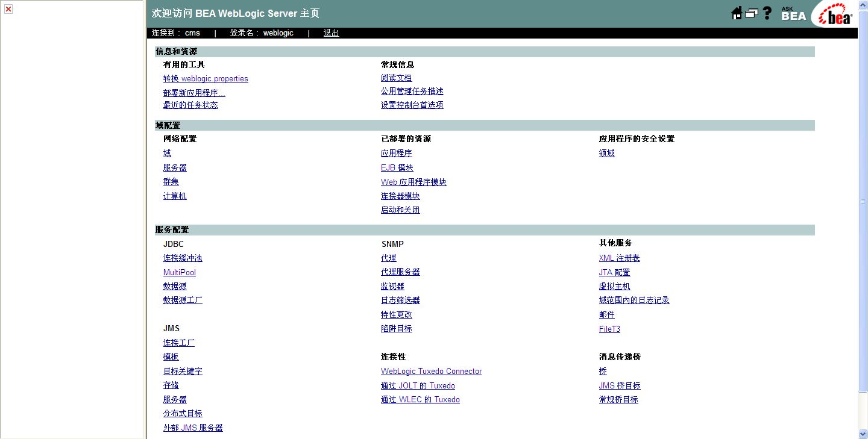This screenshot has width=868, height=439.
Task: Open 特性更改 link
Action: [397, 315]
